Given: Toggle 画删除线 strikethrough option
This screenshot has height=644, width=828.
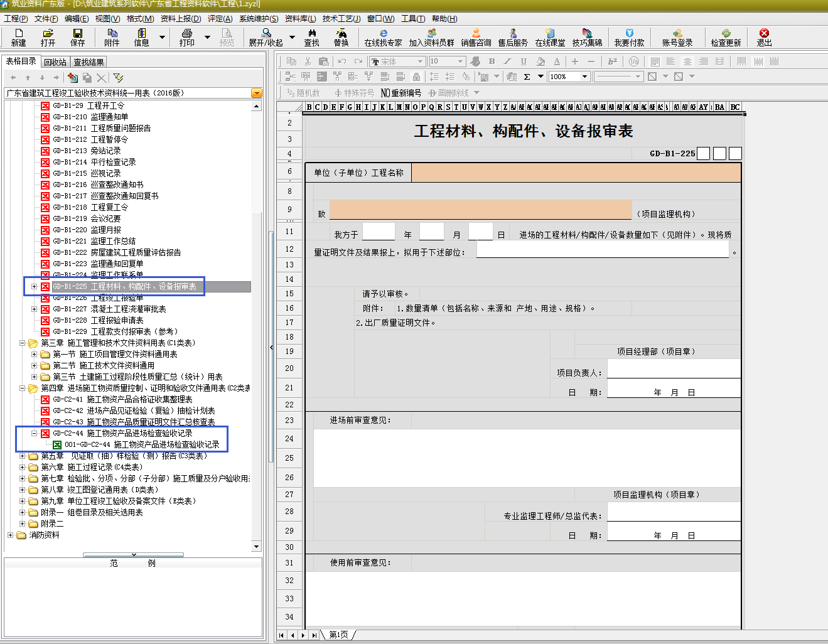Looking at the screenshot, I should [x=448, y=93].
